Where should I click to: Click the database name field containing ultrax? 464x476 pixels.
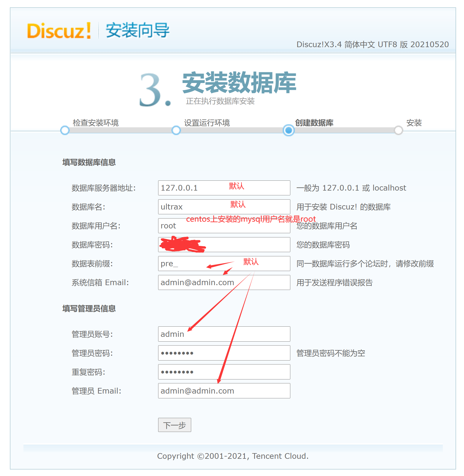click(224, 207)
